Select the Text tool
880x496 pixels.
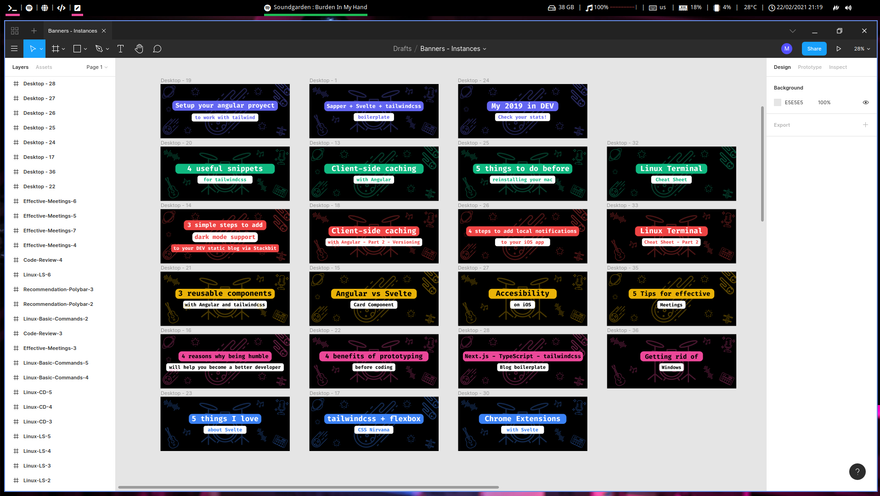coord(121,48)
